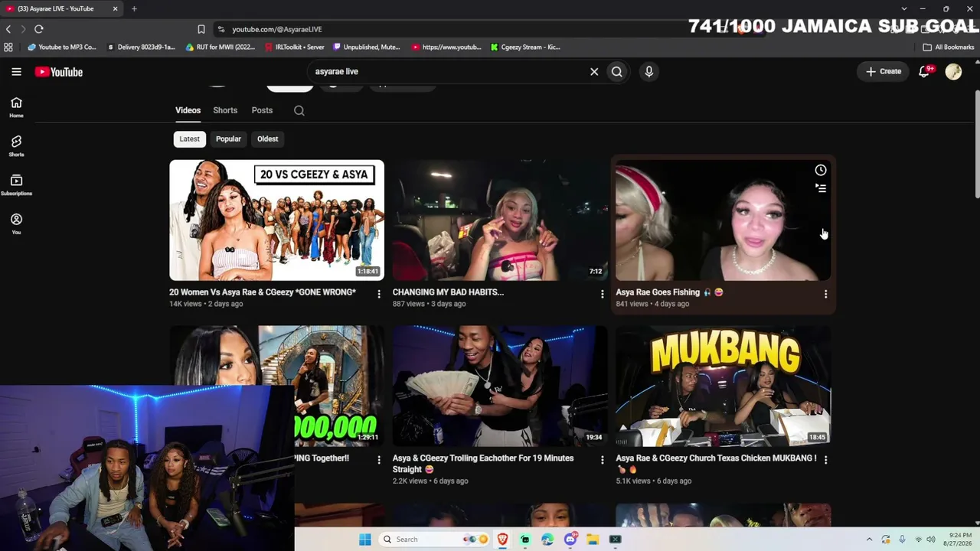Open Brave browser from the taskbar

click(502, 540)
